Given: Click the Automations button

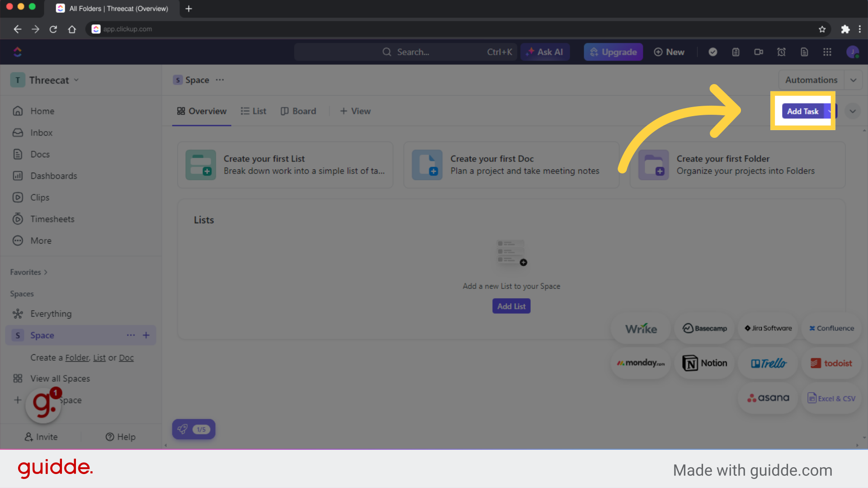Looking at the screenshot, I should 811,80.
